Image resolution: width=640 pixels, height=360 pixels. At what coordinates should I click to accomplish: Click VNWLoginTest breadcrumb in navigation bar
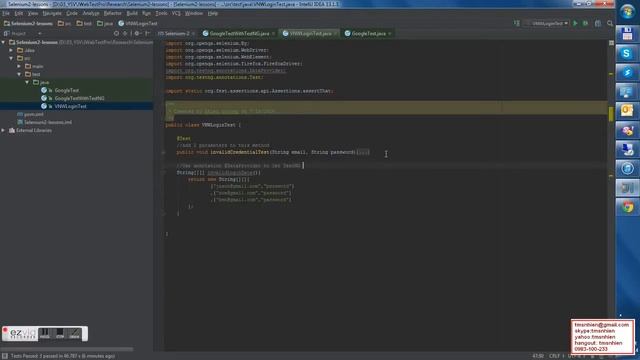point(138,24)
